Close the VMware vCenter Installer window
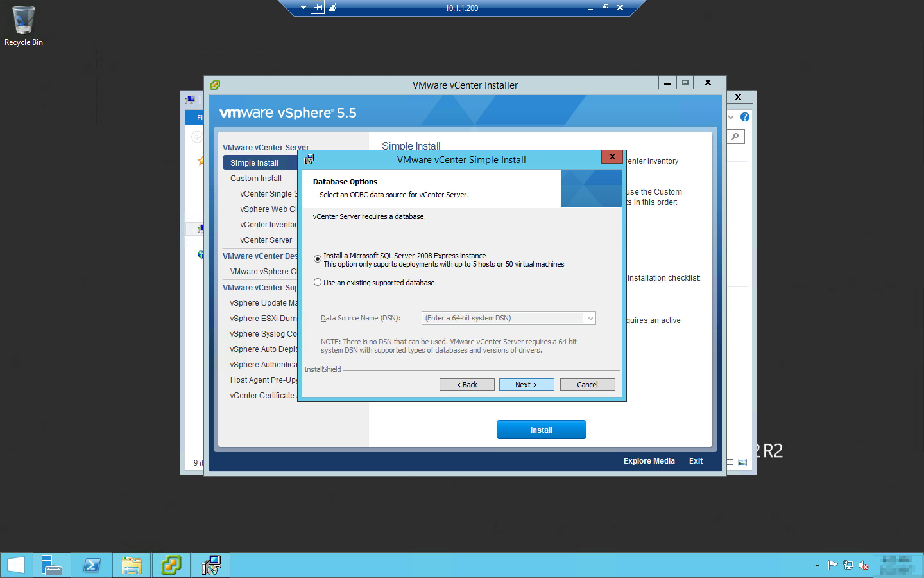 click(x=708, y=83)
